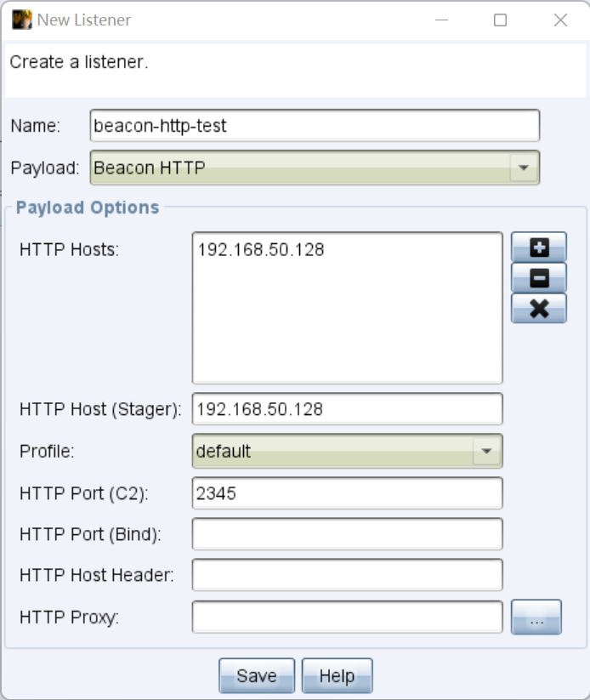Image resolution: width=590 pixels, height=700 pixels.
Task: Select 192.168.50.128 in HTTP Hosts list
Action: click(261, 250)
